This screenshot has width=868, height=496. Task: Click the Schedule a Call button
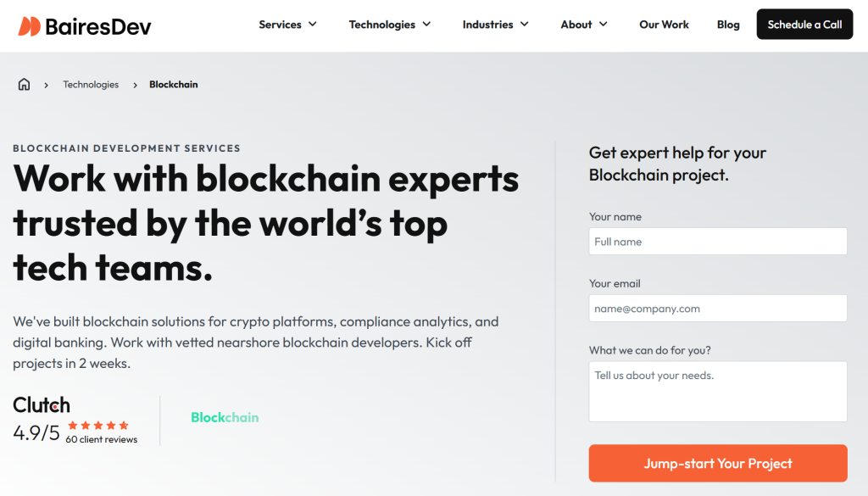pyautogui.click(x=804, y=25)
